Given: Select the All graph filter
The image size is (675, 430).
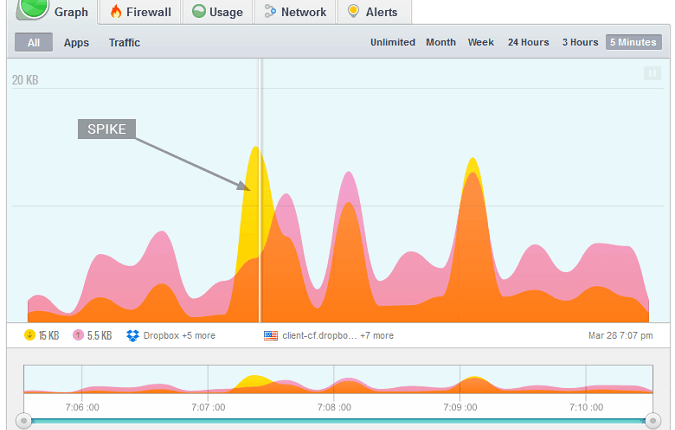Looking at the screenshot, I should pos(34,43).
